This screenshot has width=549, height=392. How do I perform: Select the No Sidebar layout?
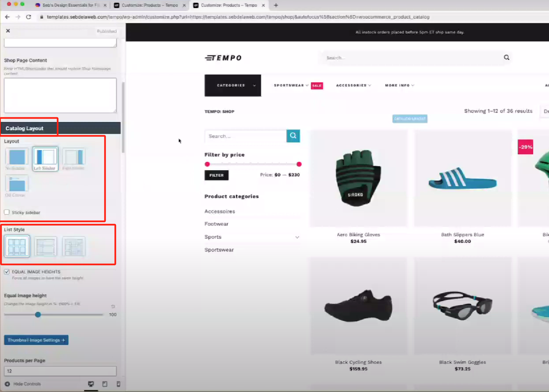[16, 158]
